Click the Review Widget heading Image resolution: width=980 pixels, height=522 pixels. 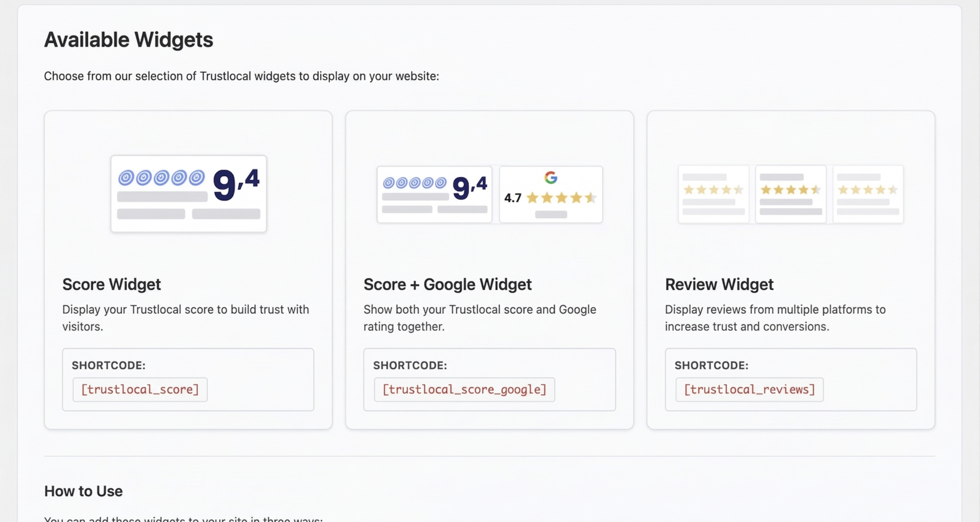point(719,284)
